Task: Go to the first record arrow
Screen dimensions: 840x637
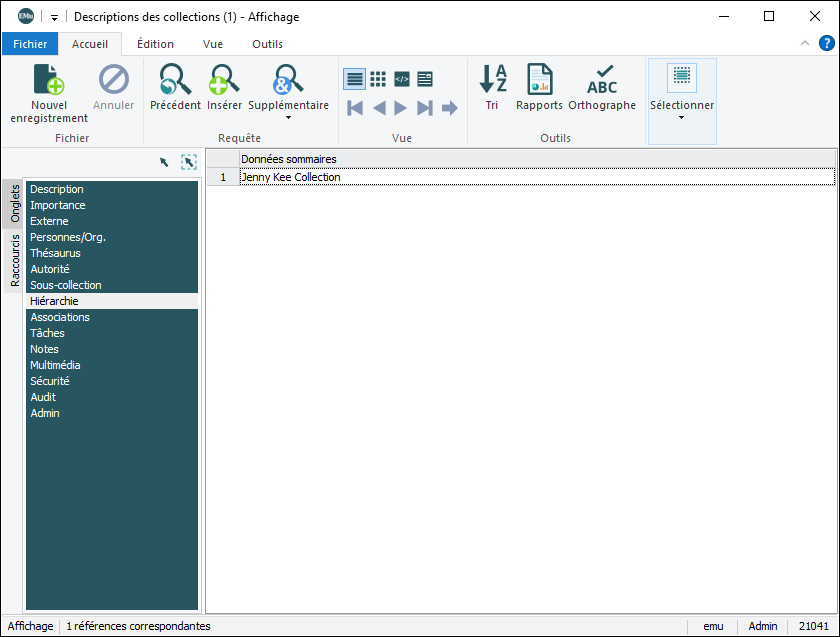Action: tap(355, 108)
